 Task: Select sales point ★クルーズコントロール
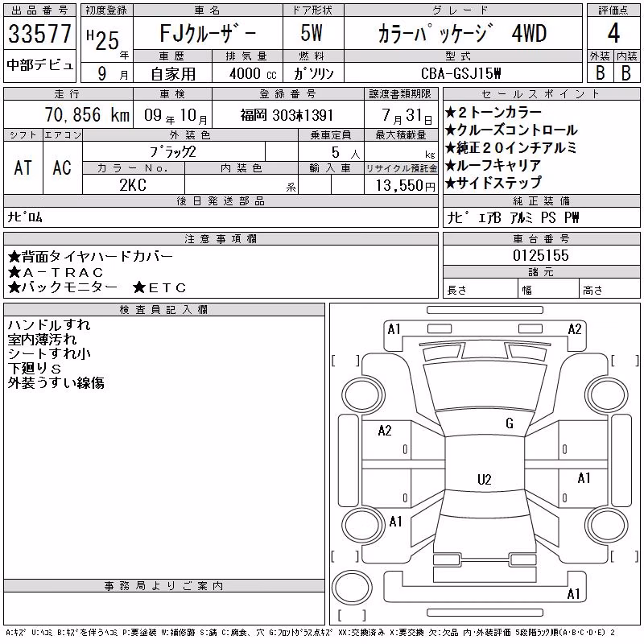[x=511, y=130]
